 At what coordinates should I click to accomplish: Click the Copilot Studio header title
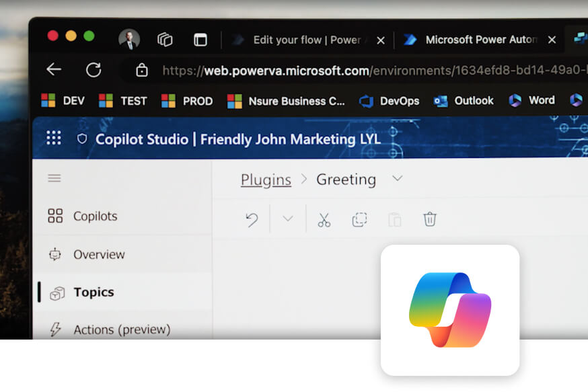(238, 139)
